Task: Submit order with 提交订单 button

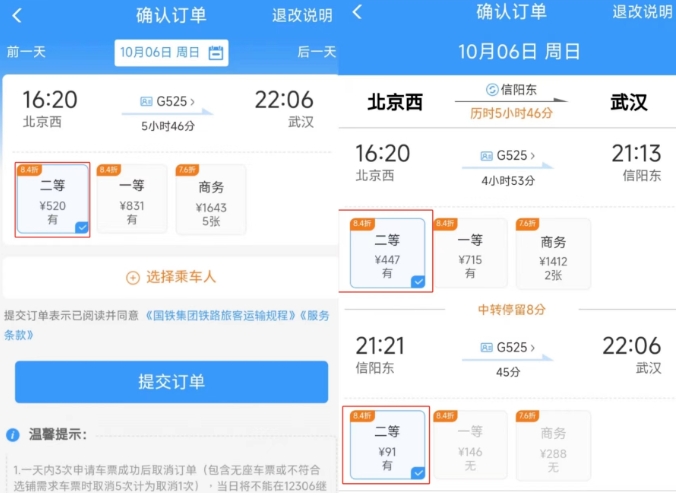Action: (171, 382)
